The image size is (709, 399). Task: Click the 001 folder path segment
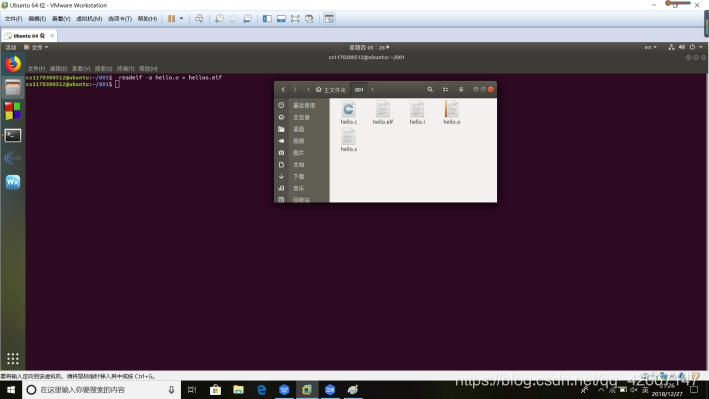[x=359, y=90]
